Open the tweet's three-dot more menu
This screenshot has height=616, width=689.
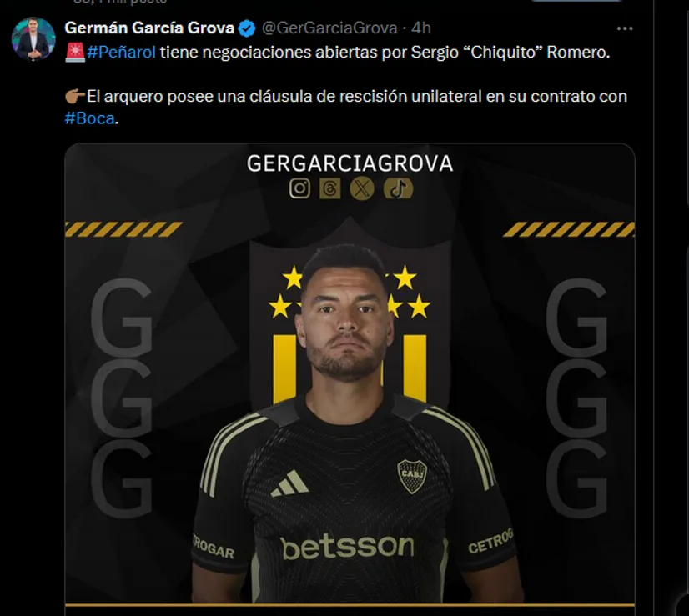coord(625,28)
